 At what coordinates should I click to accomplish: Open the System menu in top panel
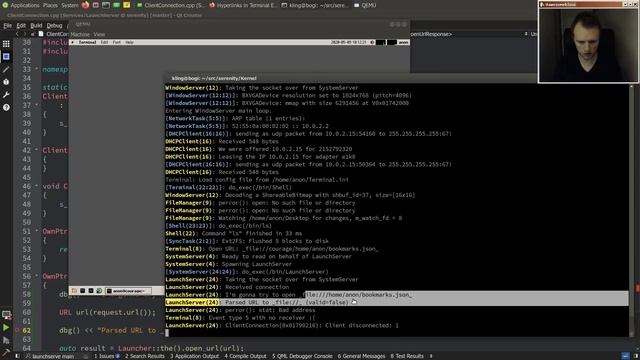(x=70, y=5)
